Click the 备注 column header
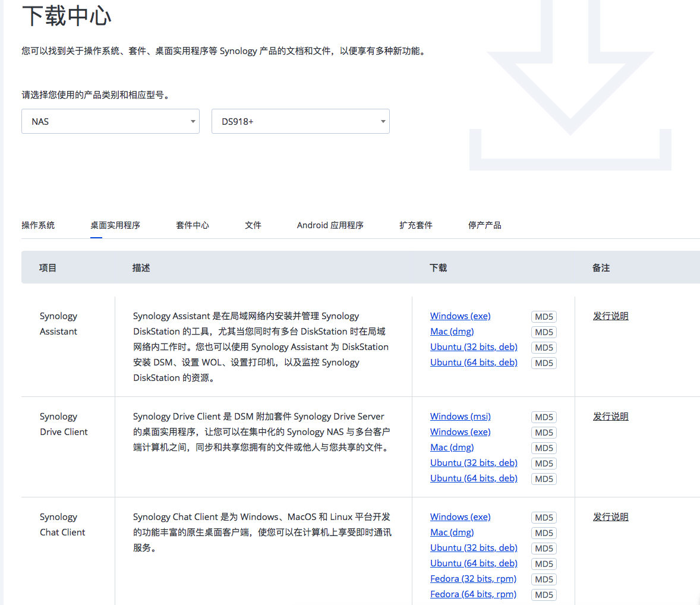The width and height of the screenshot is (700, 605). coord(601,268)
